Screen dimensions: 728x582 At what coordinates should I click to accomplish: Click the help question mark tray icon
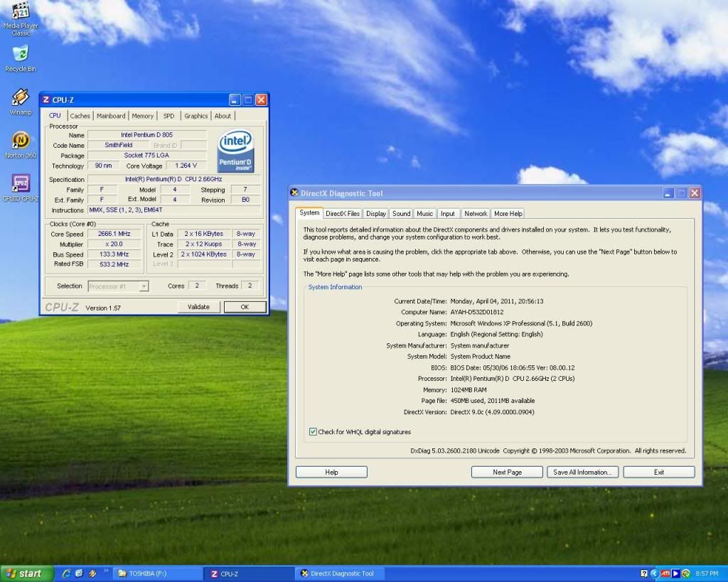coord(644,573)
